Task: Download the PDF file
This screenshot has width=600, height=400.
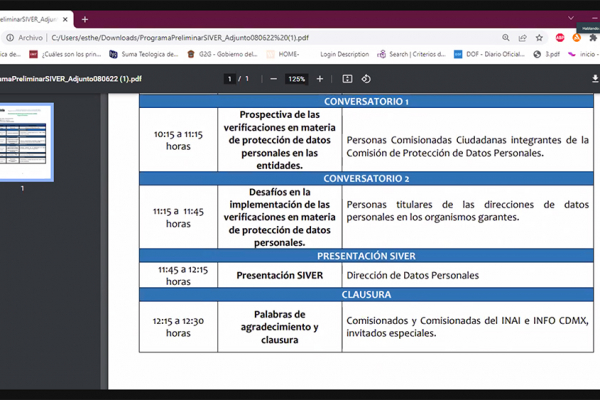Action: (x=595, y=79)
